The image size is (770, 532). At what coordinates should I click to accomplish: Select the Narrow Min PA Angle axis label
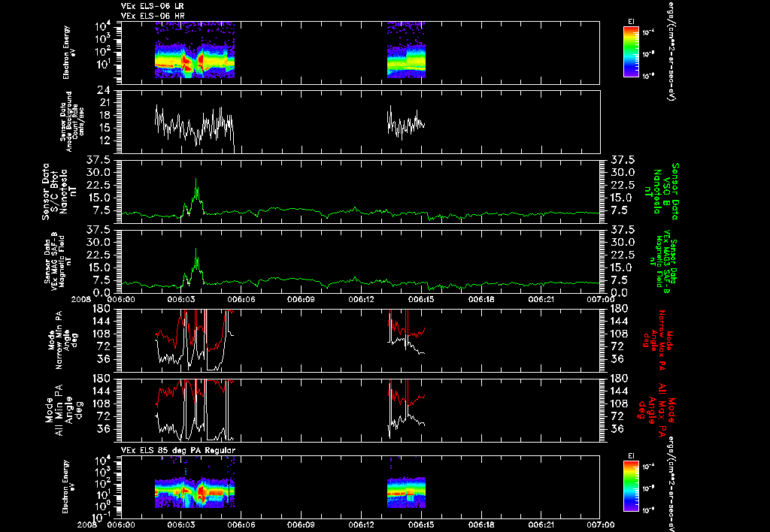coord(63,340)
